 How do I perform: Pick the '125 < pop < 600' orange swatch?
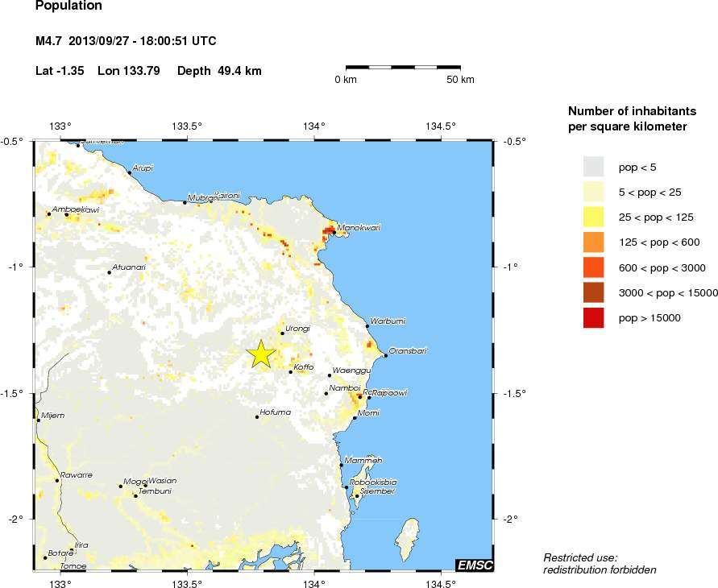pyautogui.click(x=593, y=242)
